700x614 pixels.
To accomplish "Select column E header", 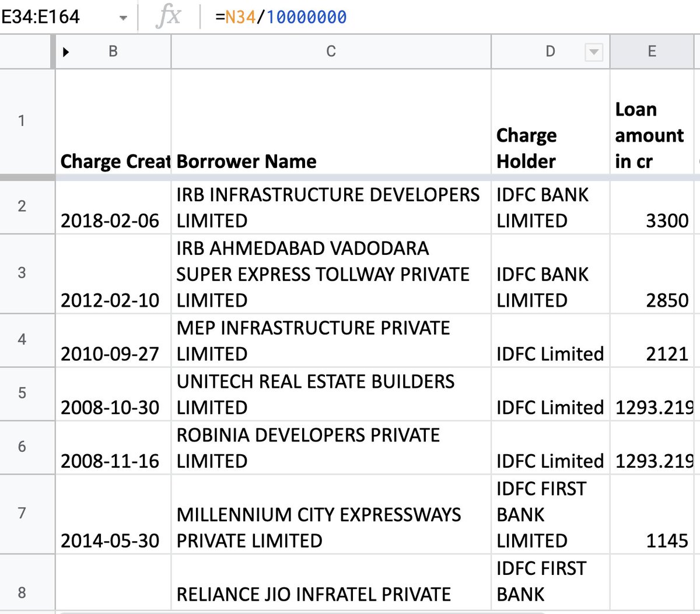I will click(652, 52).
